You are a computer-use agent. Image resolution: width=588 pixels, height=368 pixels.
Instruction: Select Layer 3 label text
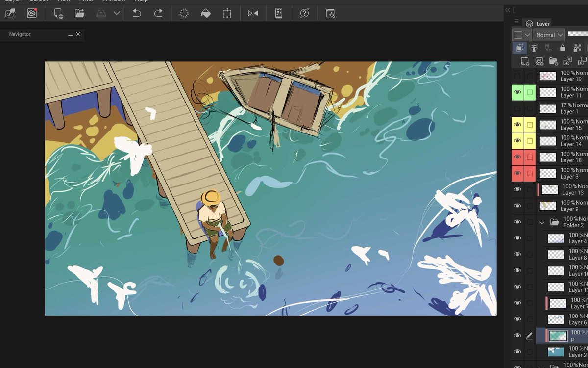point(569,177)
